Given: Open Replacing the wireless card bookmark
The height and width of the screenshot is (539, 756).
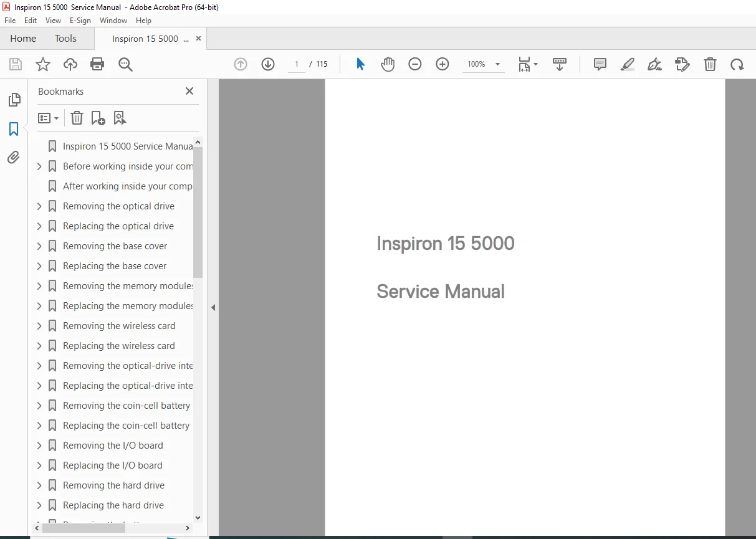Looking at the screenshot, I should coord(119,346).
